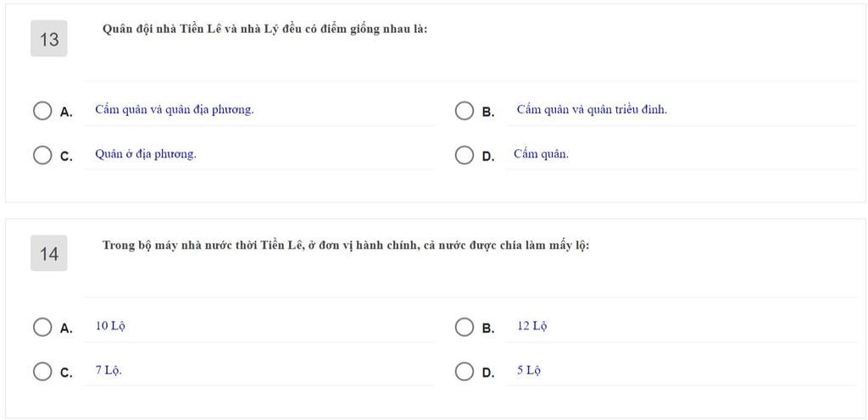Select radio option C for question 14
This screenshot has height=420, width=868.
pyautogui.click(x=42, y=372)
